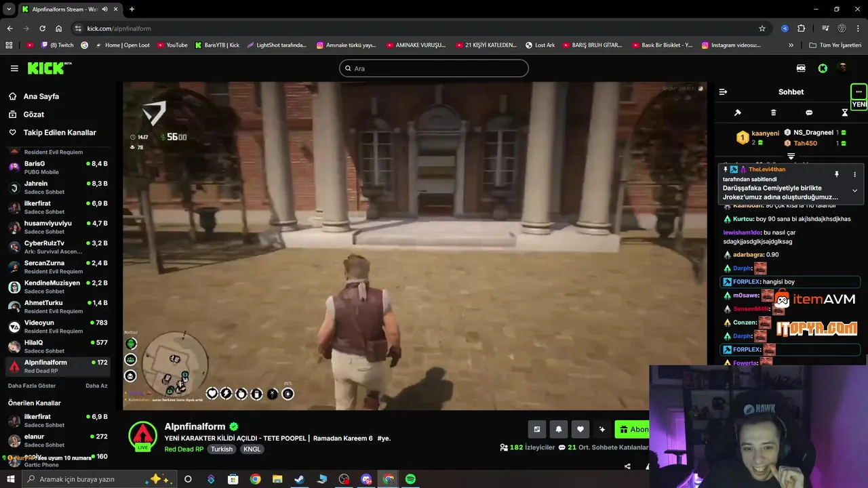Open Microsoft Store from the taskbar
This screenshot has height=488, width=868.
233,479
